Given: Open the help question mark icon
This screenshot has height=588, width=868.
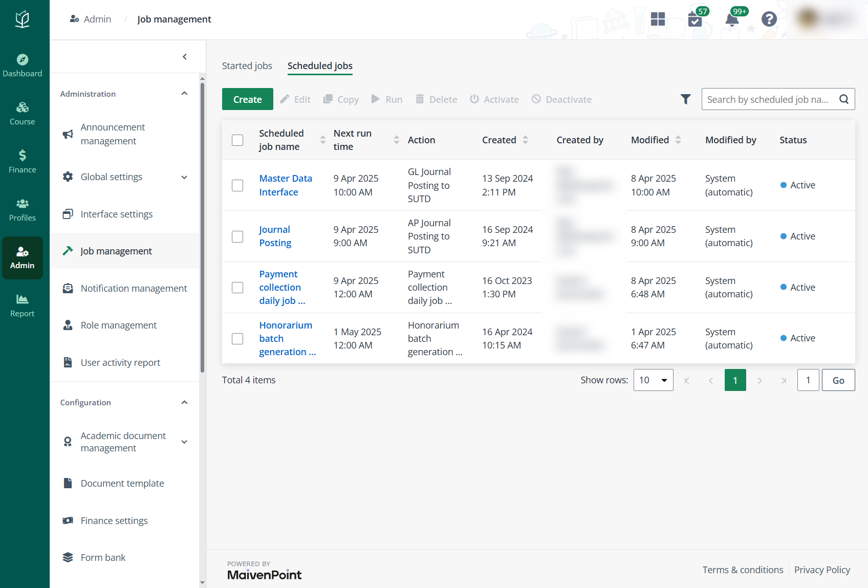Looking at the screenshot, I should coord(769,19).
